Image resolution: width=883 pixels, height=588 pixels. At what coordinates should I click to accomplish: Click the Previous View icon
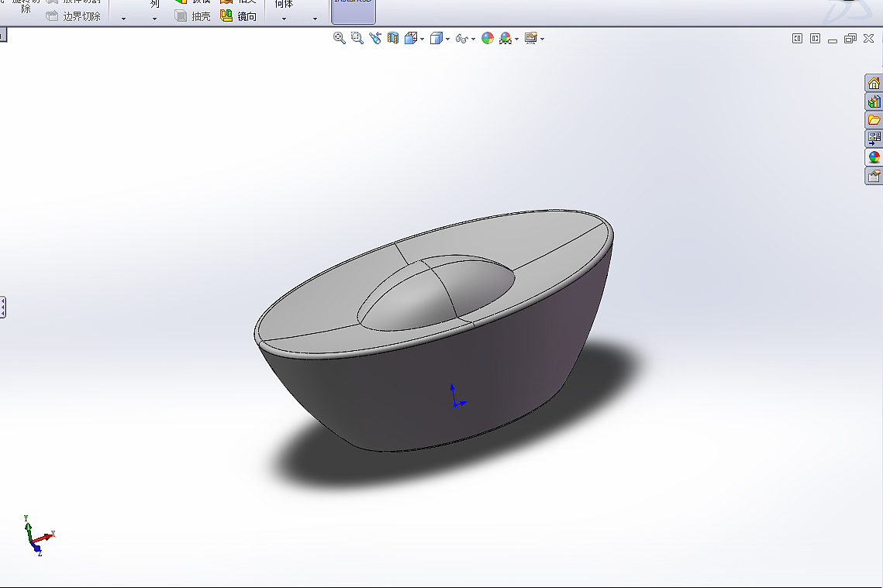(375, 38)
